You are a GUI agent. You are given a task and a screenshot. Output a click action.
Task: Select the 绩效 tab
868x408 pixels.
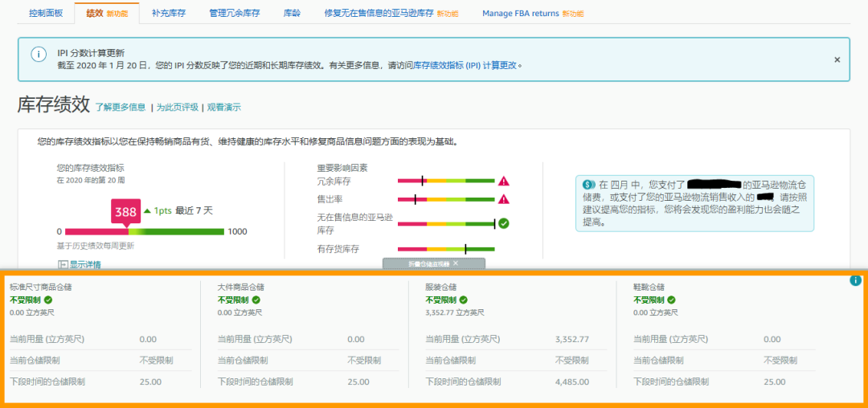click(x=106, y=14)
